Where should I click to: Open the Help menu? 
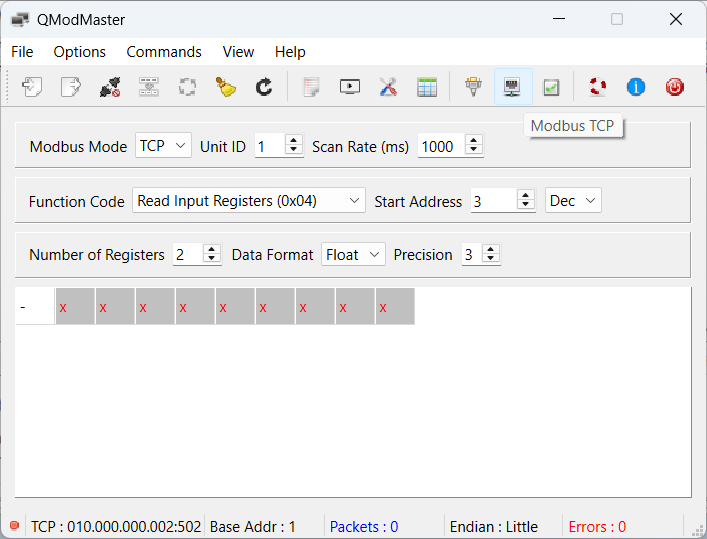click(x=290, y=52)
